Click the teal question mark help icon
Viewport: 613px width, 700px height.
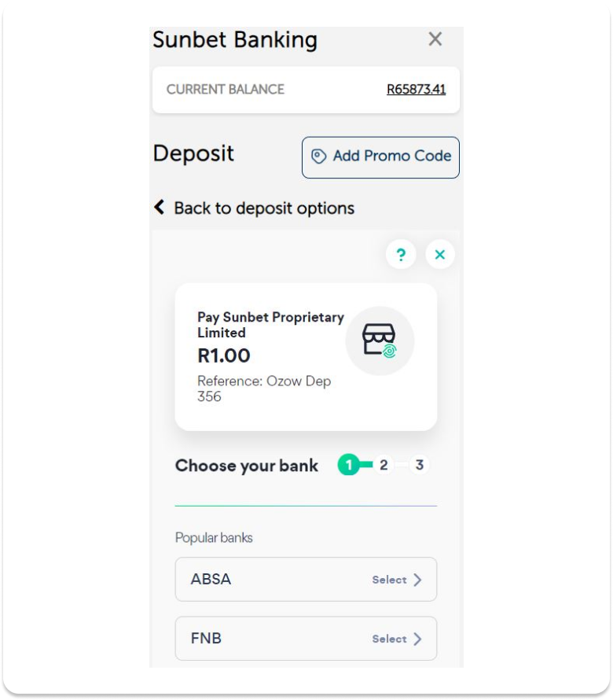[401, 255]
